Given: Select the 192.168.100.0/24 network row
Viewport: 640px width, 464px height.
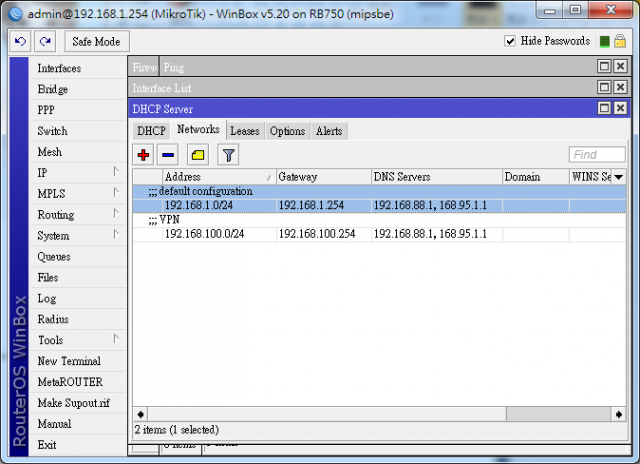Looking at the screenshot, I should [x=379, y=234].
